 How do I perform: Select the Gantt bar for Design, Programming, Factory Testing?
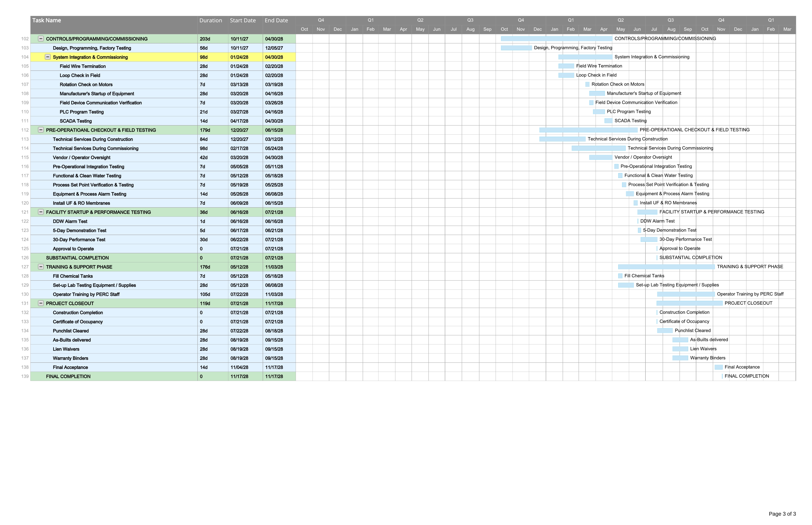coord(516,48)
